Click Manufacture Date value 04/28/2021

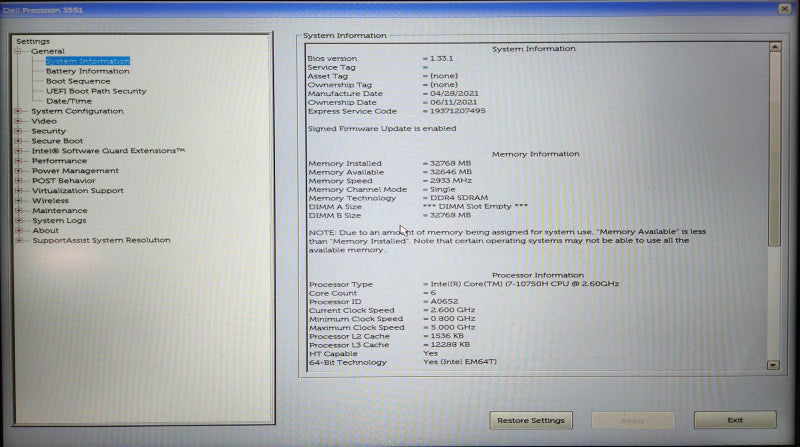tap(454, 93)
